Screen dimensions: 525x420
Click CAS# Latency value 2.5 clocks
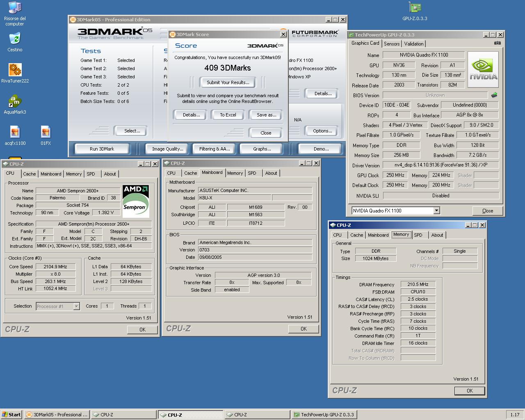pos(418,299)
